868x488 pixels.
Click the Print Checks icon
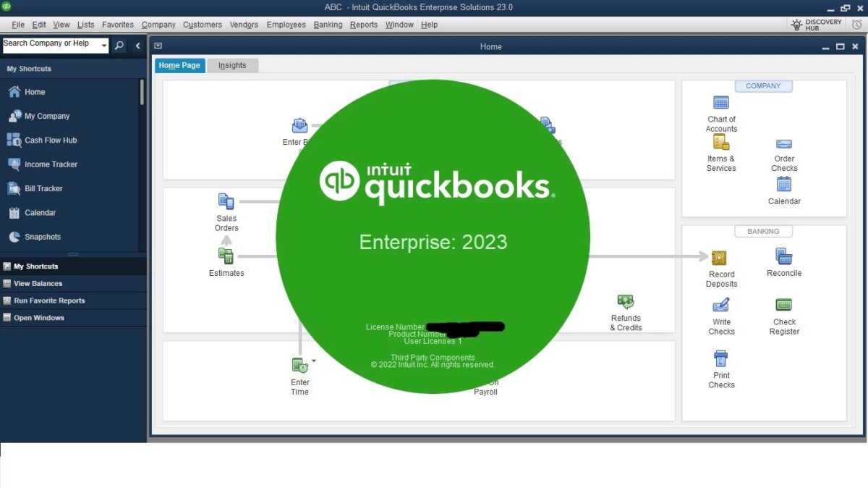click(x=721, y=359)
